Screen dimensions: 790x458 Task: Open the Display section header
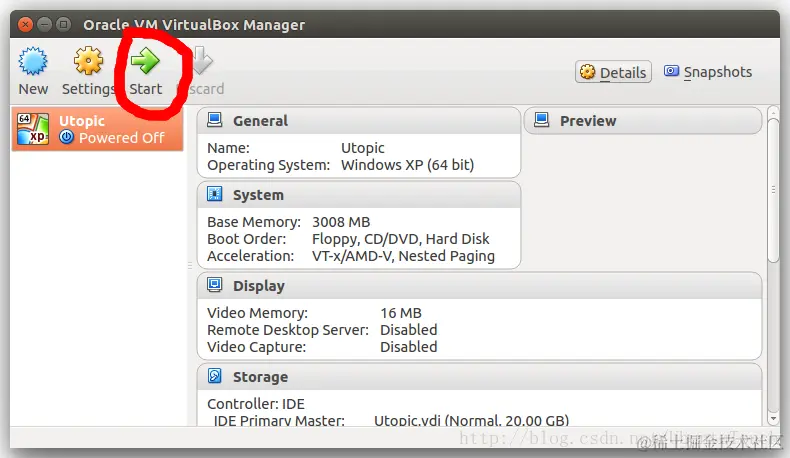pos(480,286)
